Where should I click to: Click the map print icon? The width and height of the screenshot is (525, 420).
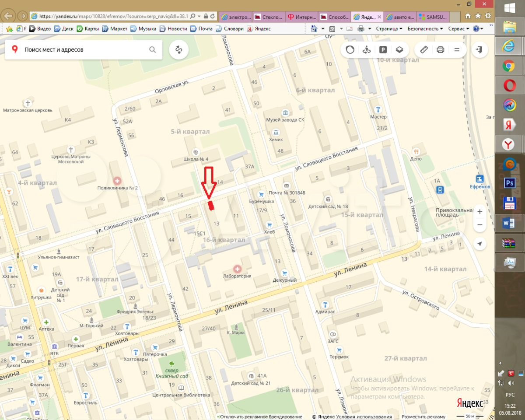[x=440, y=49]
